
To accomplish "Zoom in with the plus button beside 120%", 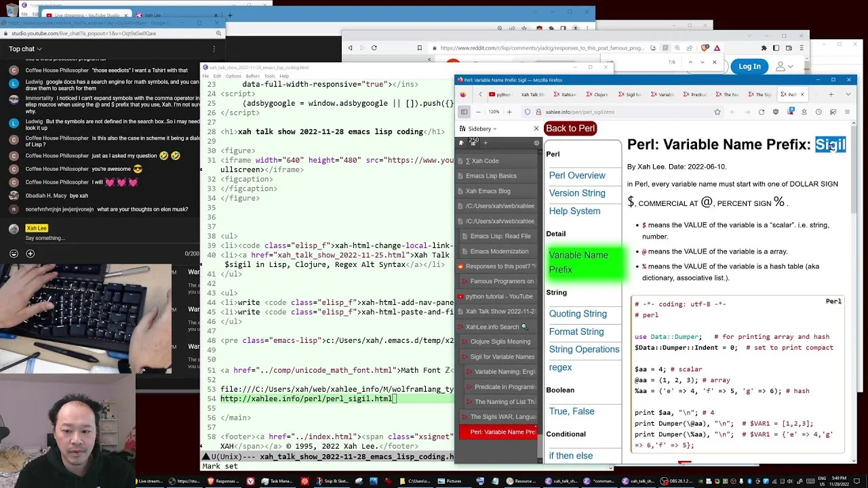I will (x=509, y=112).
